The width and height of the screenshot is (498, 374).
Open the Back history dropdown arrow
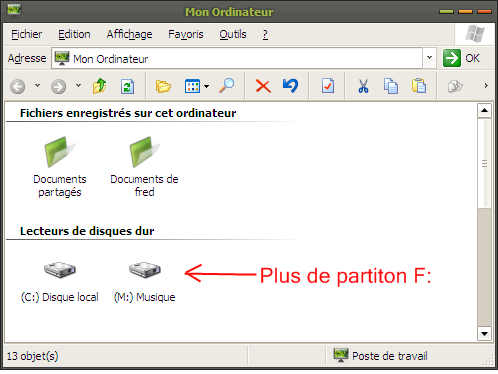[38, 86]
